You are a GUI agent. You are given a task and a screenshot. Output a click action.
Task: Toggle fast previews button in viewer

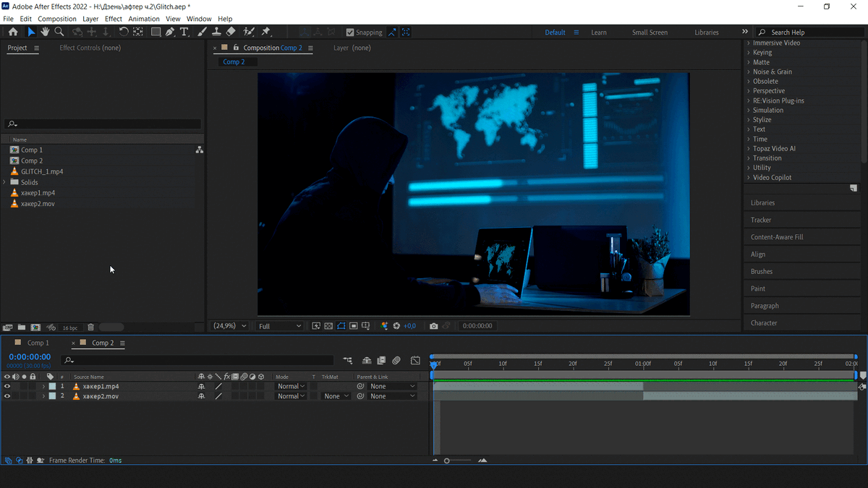click(316, 326)
